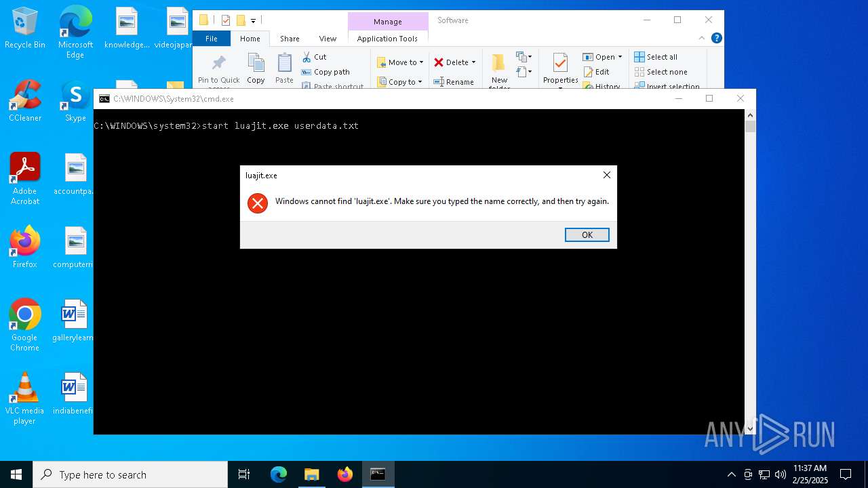Open the Windows Start menu
Image resolution: width=868 pixels, height=488 pixels.
16,474
